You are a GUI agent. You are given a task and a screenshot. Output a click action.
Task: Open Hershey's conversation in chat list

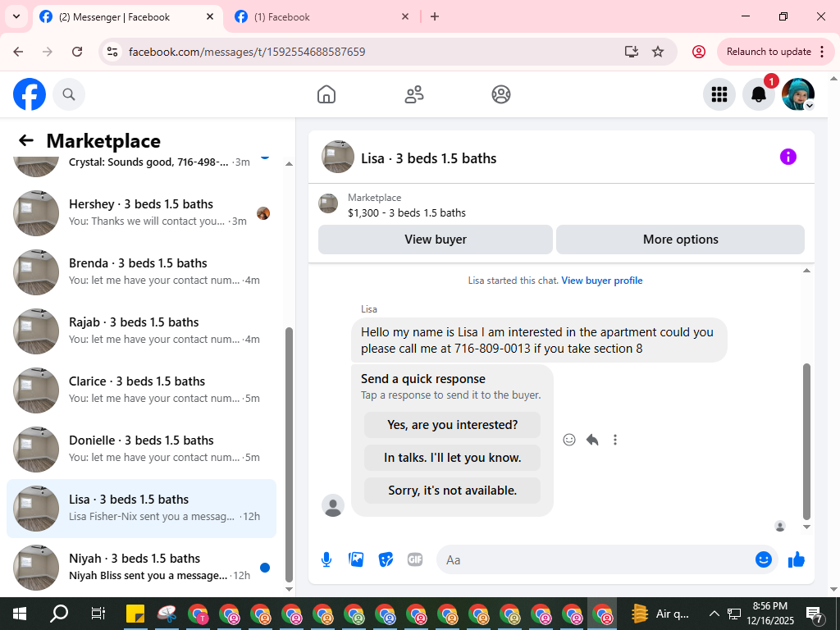pos(141,212)
